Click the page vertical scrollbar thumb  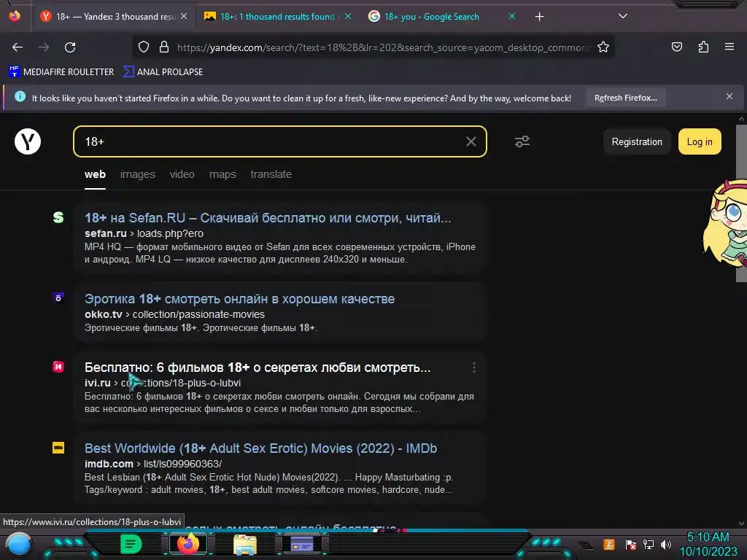[741, 203]
